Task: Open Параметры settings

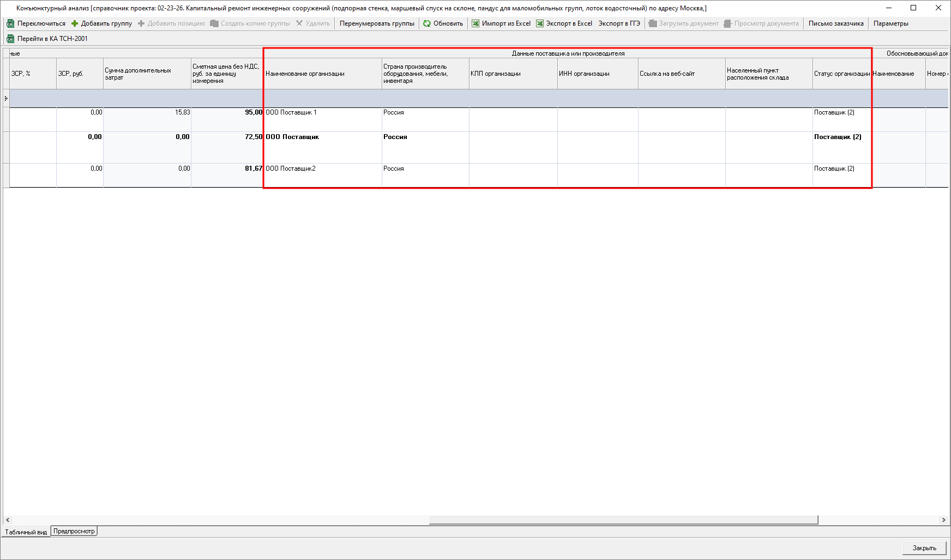Action: (890, 23)
